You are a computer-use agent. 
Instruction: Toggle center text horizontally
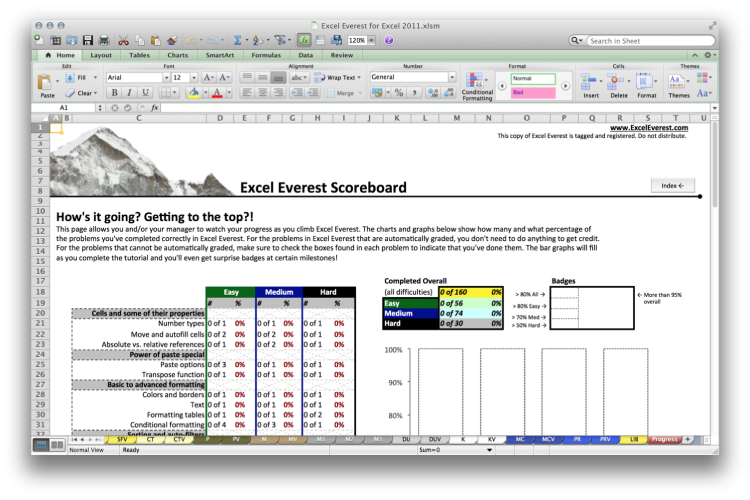pos(263,93)
